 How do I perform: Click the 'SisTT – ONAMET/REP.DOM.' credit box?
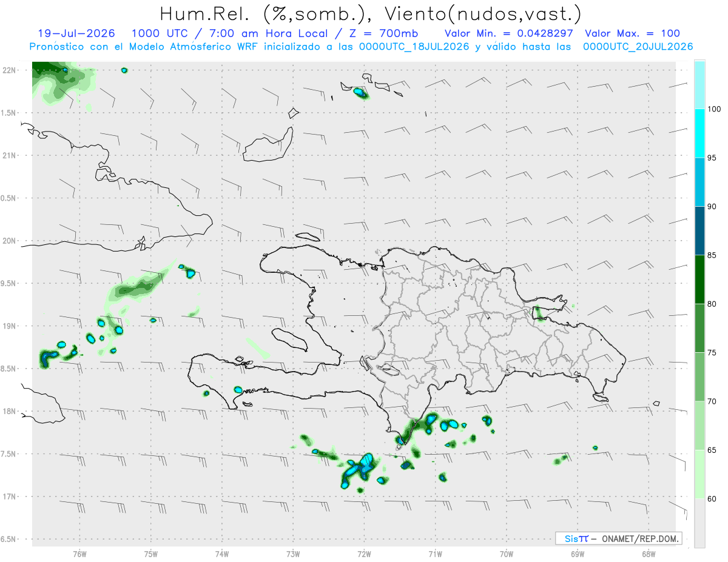pyautogui.click(x=619, y=538)
